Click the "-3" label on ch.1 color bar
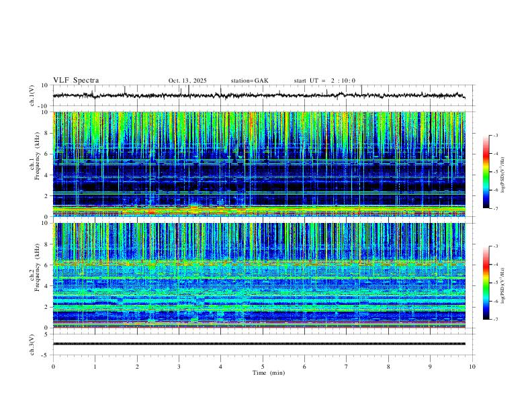532x411 pixels. (x=496, y=135)
